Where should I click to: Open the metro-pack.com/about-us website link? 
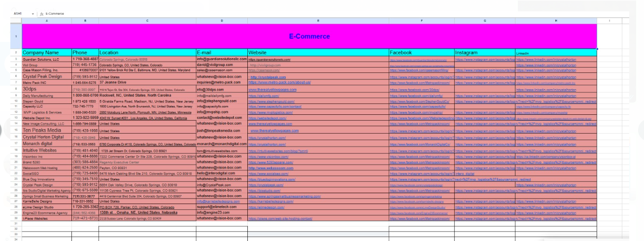click(x=278, y=82)
